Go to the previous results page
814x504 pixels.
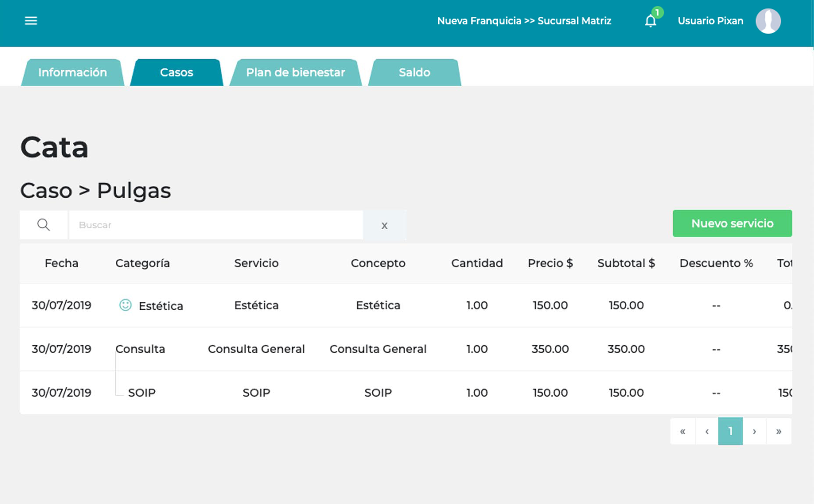707,431
